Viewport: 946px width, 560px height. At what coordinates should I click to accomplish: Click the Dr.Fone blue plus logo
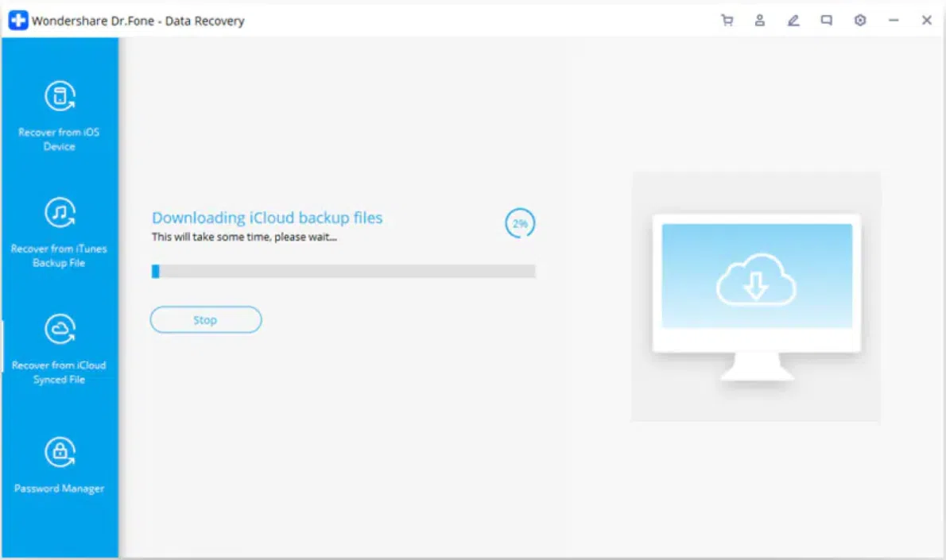[18, 21]
